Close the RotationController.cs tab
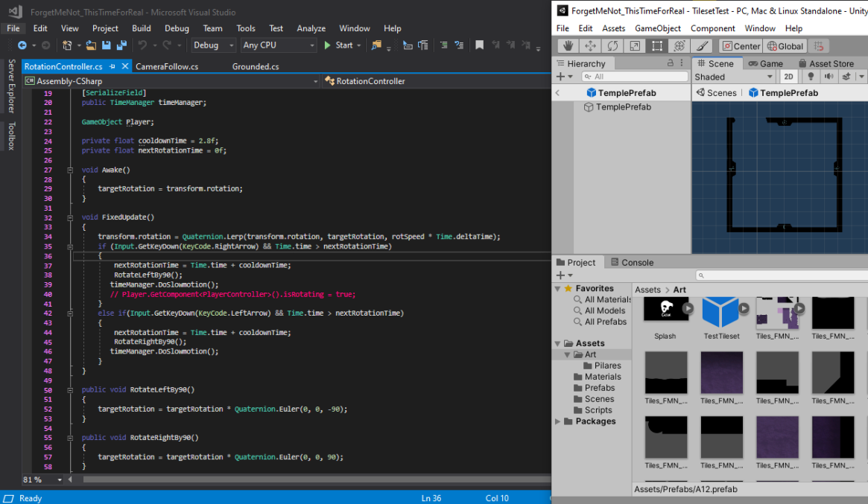 [125, 66]
